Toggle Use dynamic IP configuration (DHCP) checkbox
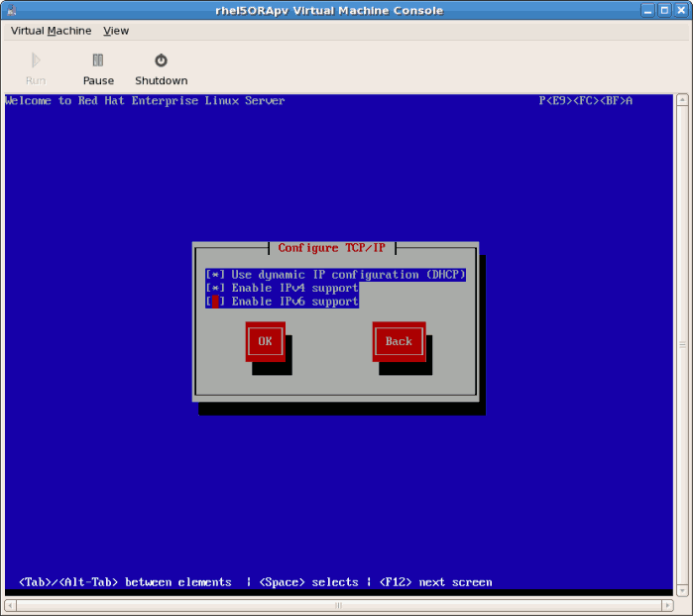 pos(215,275)
